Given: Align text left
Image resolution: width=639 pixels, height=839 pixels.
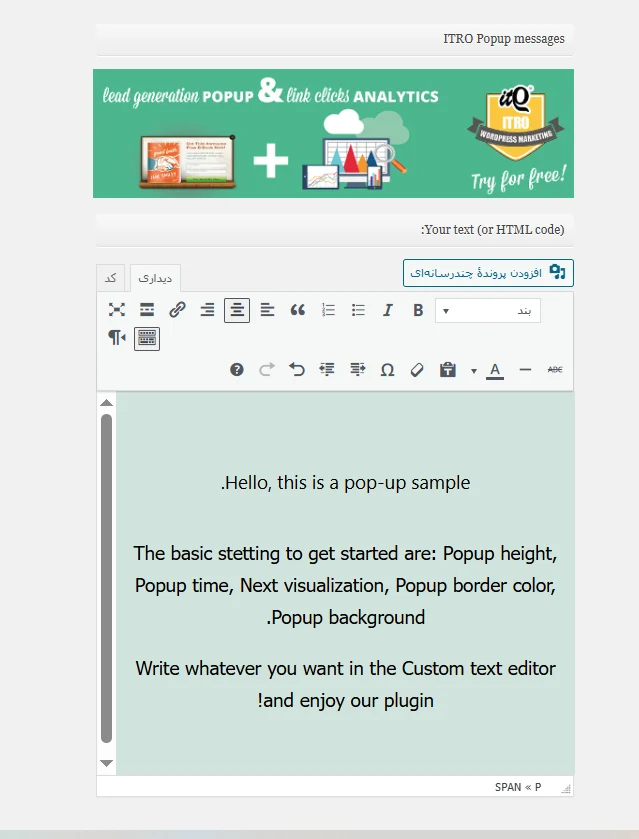Looking at the screenshot, I should (267, 310).
